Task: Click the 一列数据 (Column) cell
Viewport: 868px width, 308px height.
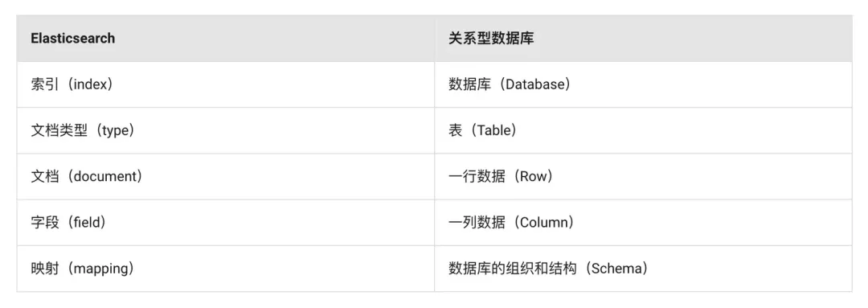Action: pyautogui.click(x=643, y=222)
